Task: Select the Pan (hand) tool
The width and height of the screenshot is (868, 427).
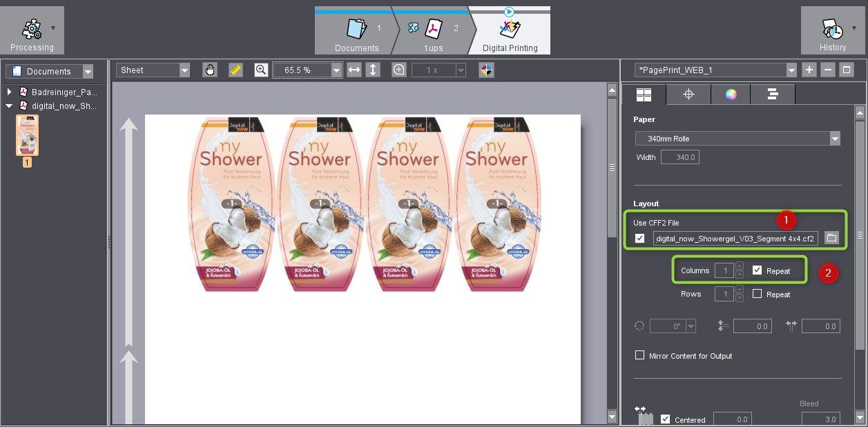Action: point(210,69)
